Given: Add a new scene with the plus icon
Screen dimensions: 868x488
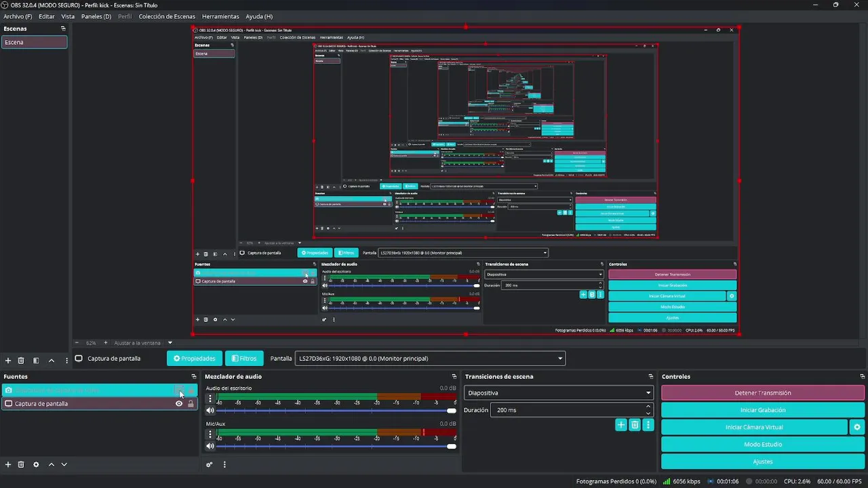Looking at the screenshot, I should [8, 361].
